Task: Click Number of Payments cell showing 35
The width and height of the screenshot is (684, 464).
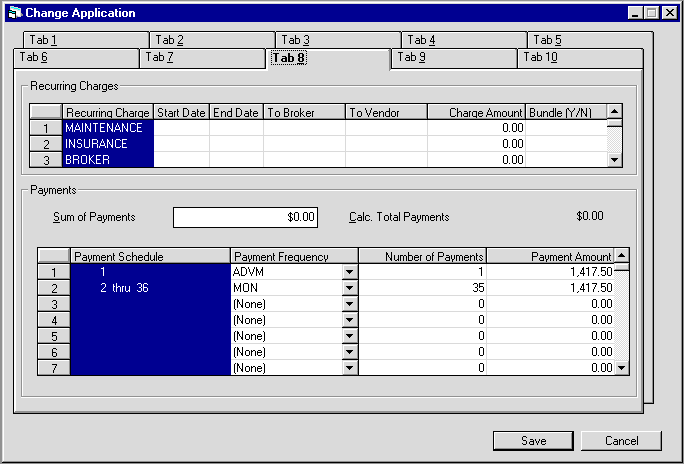Action: [422, 288]
